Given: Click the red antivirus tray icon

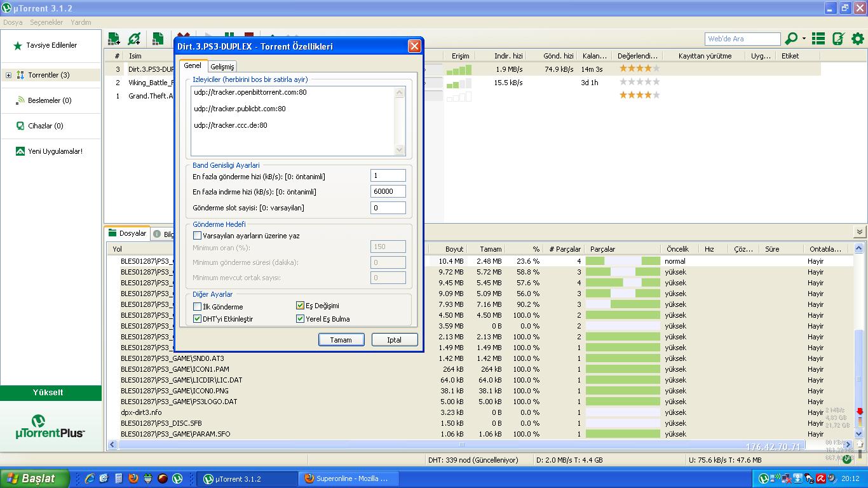Looking at the screenshot, I should (x=821, y=478).
